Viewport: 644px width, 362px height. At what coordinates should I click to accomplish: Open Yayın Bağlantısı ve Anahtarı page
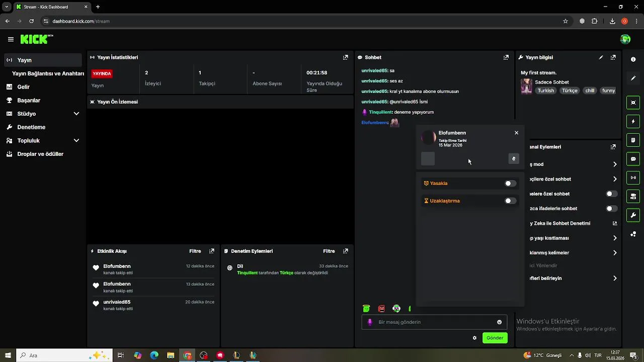48,73
